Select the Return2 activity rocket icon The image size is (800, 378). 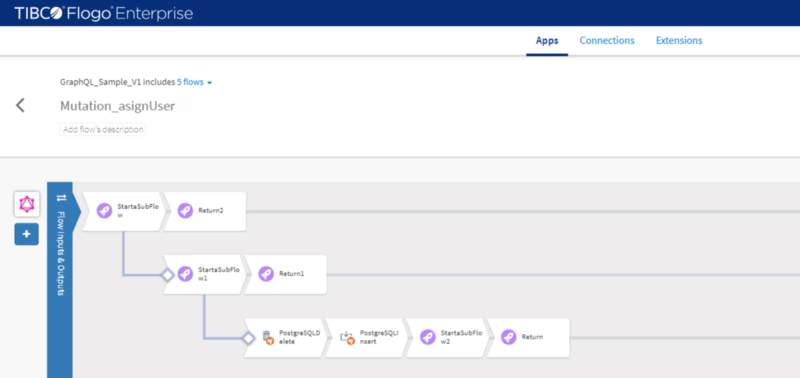(x=185, y=211)
